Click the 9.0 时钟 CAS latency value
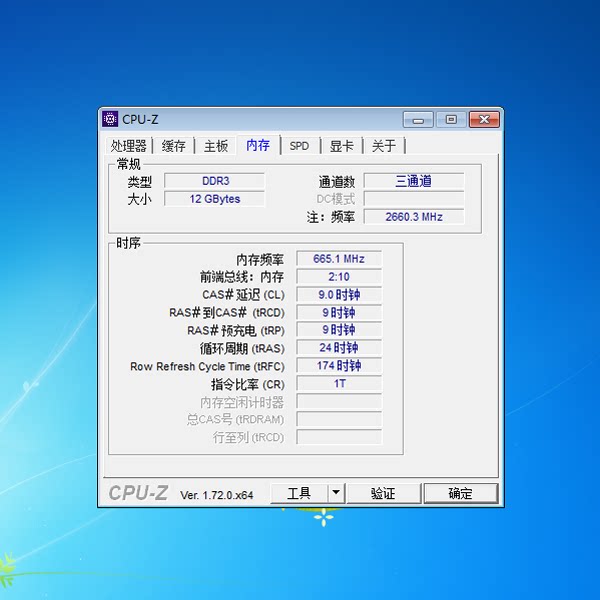600x600 pixels. (339, 295)
